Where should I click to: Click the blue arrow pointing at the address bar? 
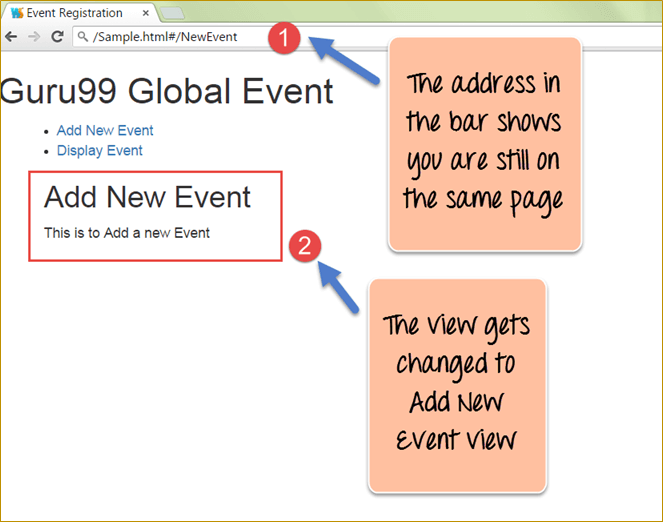tap(343, 60)
